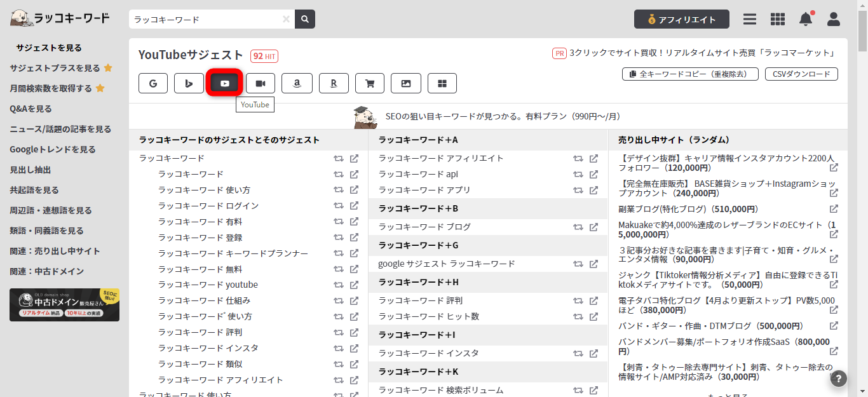Open the hamburger menu in header

pyautogui.click(x=750, y=19)
